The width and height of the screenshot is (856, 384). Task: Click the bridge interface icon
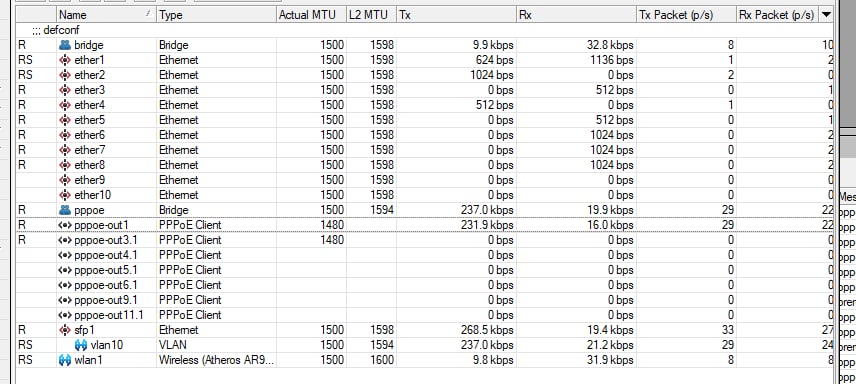64,45
